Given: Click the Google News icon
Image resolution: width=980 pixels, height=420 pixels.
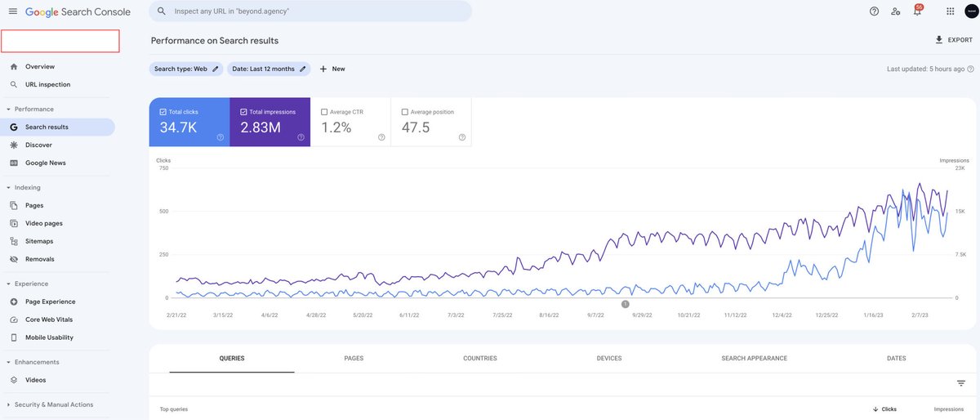Looking at the screenshot, I should tap(14, 163).
